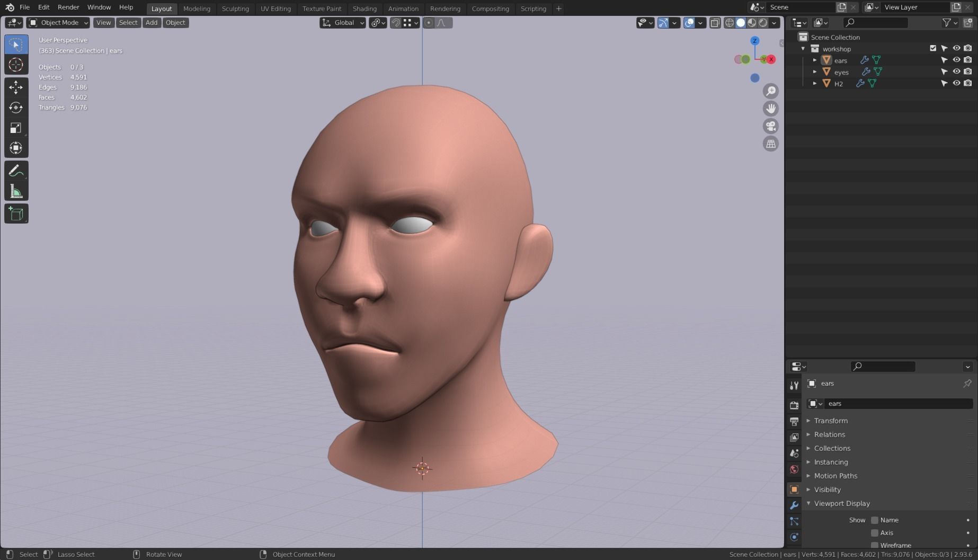
Task: Hide the ears object via eye icon
Action: click(956, 60)
